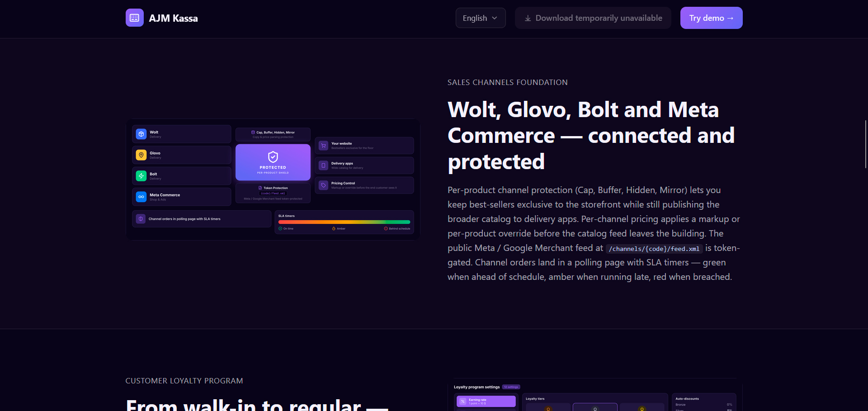Click the "CUSTOMER LOYALTY PROGRAM" label
Screen dimensions: 868x411
(184, 381)
